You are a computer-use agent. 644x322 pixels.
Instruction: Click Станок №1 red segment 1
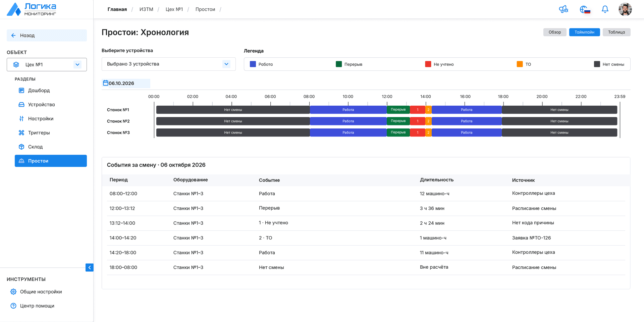[x=418, y=110]
